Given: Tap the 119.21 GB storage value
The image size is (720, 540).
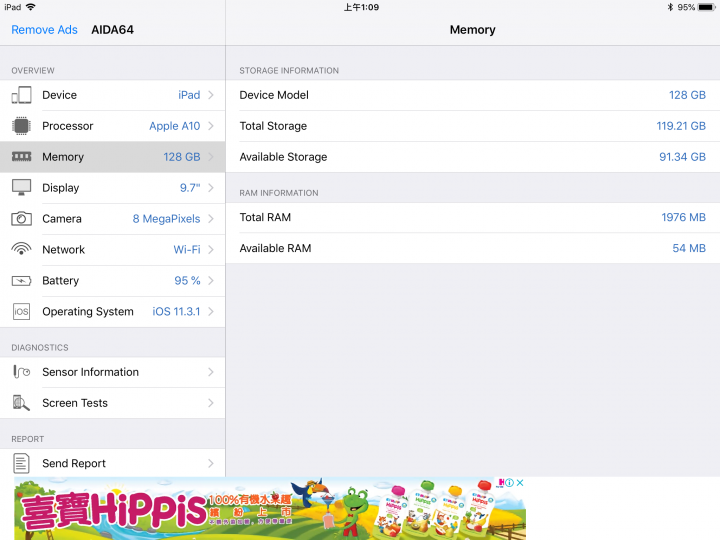Looking at the screenshot, I should 681,126.
